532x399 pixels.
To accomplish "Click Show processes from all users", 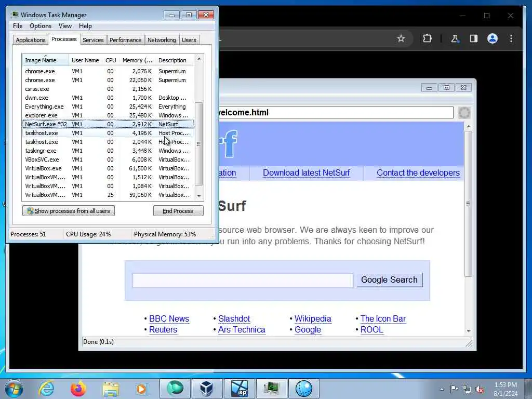I will point(69,211).
